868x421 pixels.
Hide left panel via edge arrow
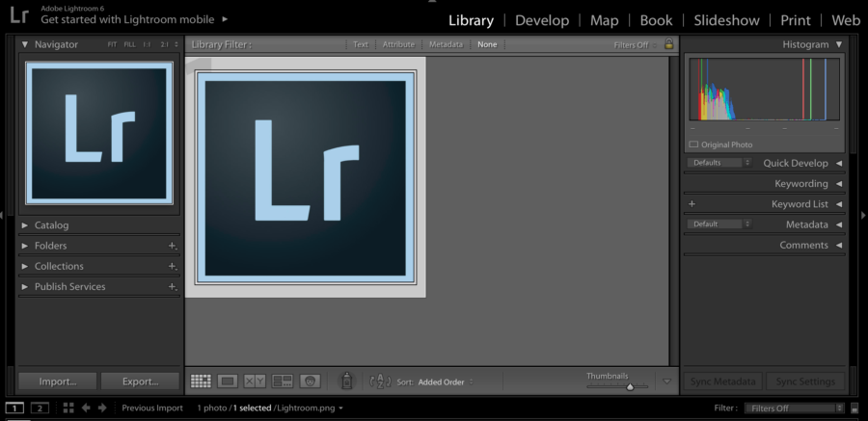pyautogui.click(x=2, y=215)
